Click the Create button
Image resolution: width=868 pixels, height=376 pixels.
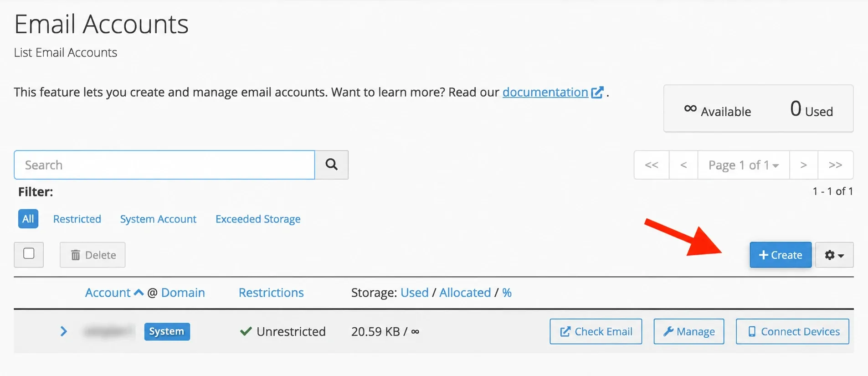[781, 255]
